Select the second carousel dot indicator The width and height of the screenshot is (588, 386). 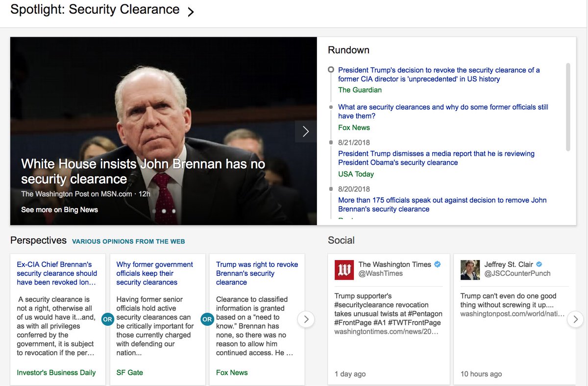point(164,211)
